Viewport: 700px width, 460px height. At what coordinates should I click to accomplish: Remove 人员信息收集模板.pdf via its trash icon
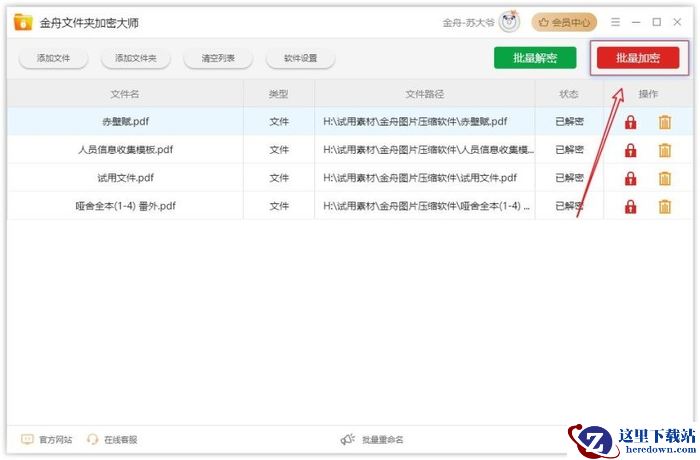(x=665, y=150)
